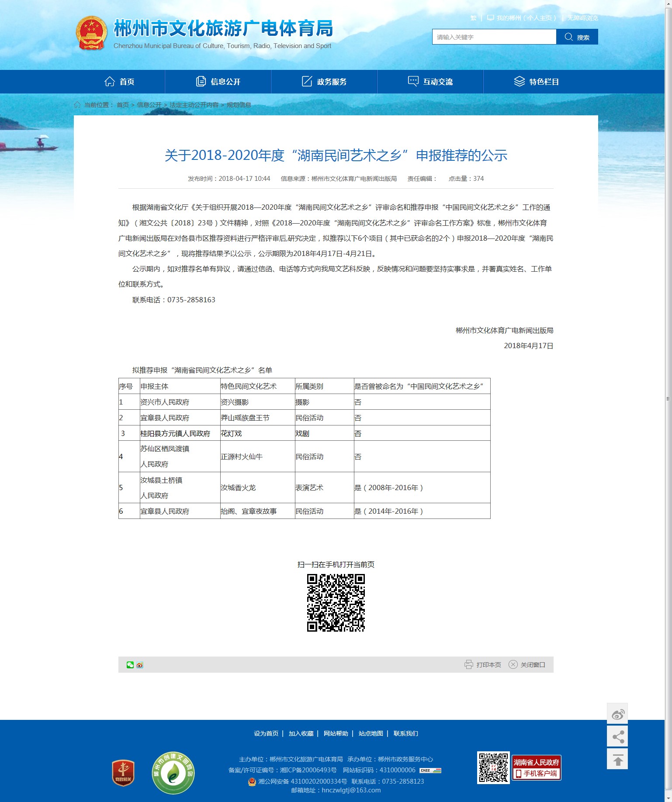The width and height of the screenshot is (672, 802).
Task: Select table cell 桂阳县方元镇人民政府
Action: (x=180, y=433)
